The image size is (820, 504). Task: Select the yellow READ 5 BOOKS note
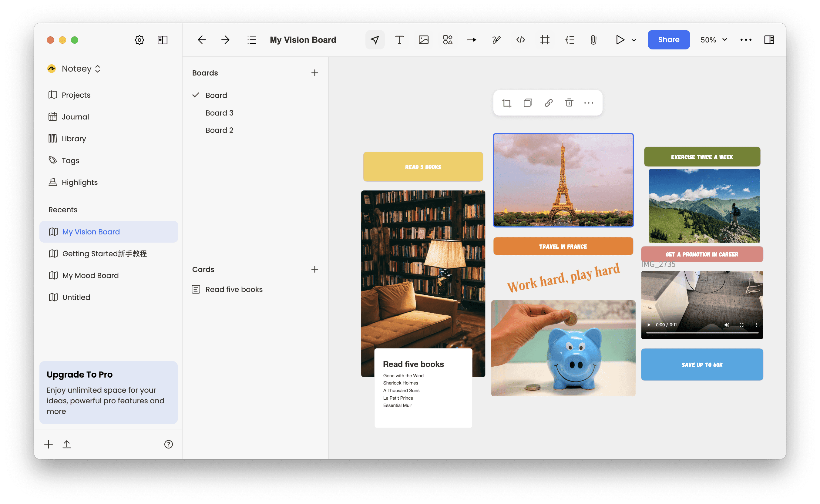(x=423, y=167)
